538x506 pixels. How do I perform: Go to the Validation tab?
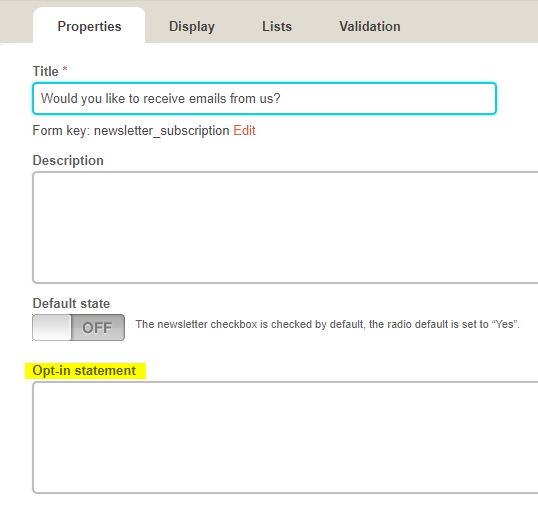370,26
